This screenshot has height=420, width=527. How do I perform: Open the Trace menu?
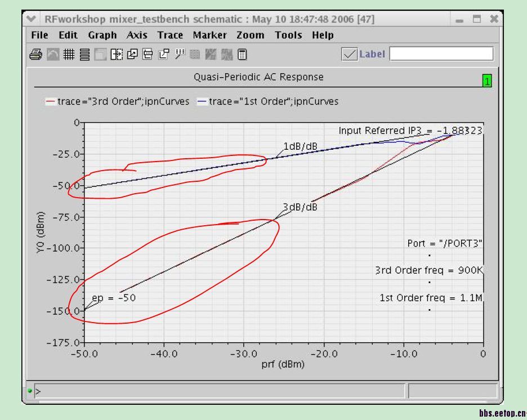point(170,35)
